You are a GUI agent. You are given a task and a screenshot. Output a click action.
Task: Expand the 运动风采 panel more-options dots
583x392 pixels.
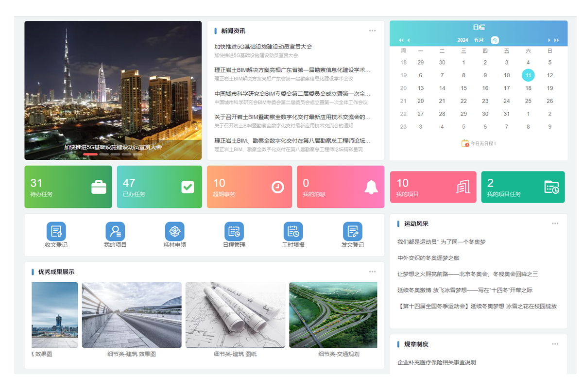(555, 223)
